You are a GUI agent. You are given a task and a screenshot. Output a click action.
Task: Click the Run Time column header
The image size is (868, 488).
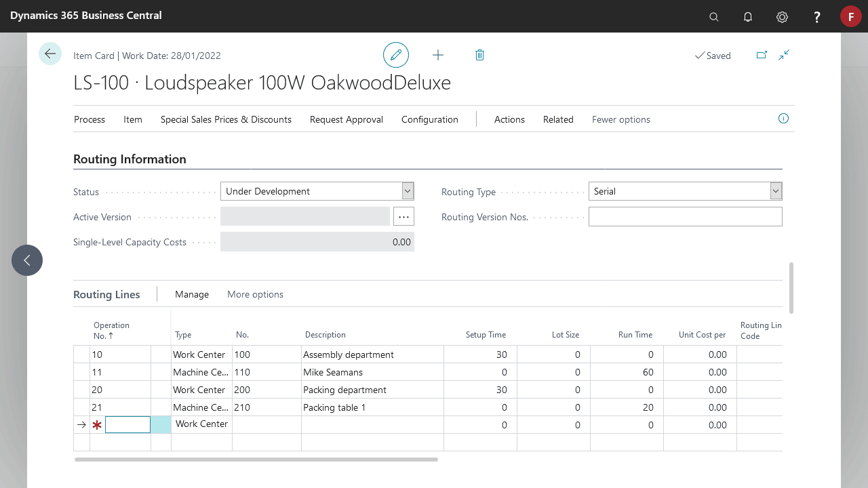(x=635, y=335)
